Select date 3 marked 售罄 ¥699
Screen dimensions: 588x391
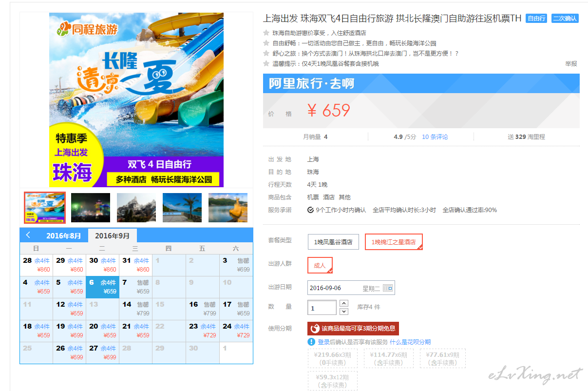pyautogui.click(x=236, y=265)
